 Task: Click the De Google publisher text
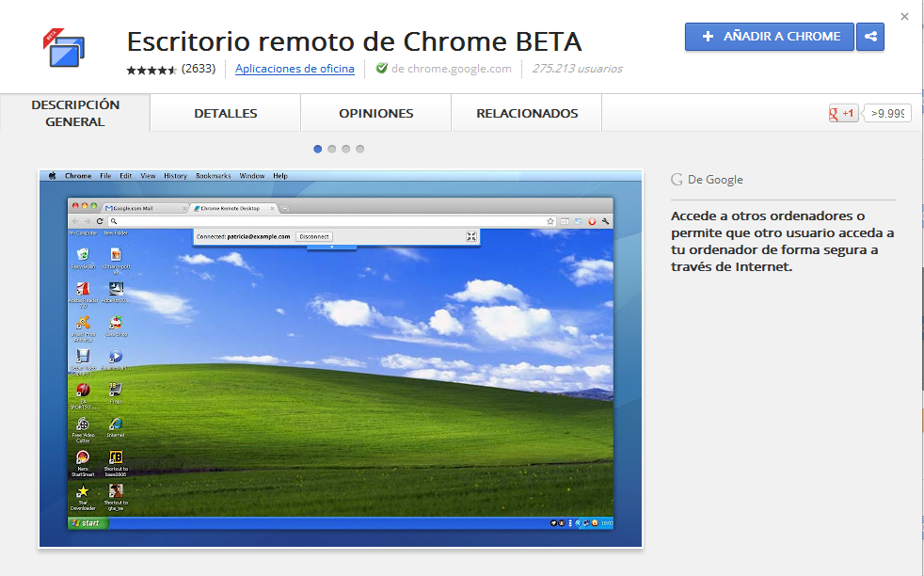tap(715, 180)
